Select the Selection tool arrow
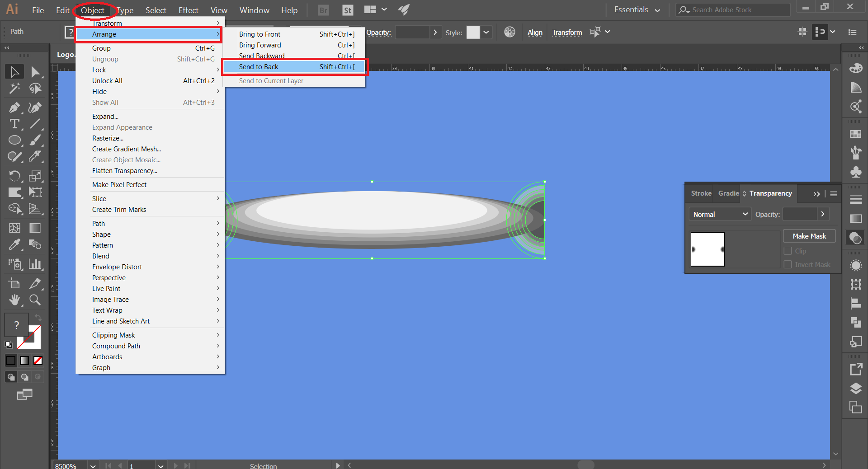The image size is (868, 469). click(14, 72)
